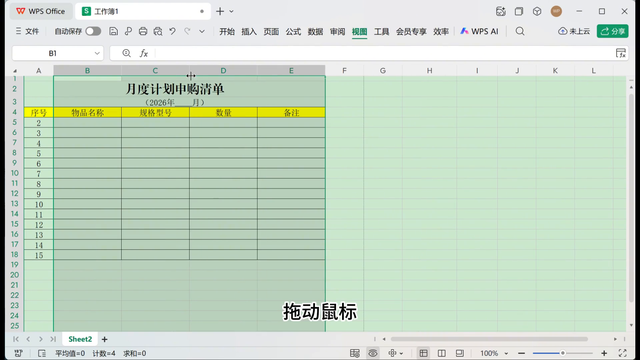Select row 10 header

click(15, 173)
